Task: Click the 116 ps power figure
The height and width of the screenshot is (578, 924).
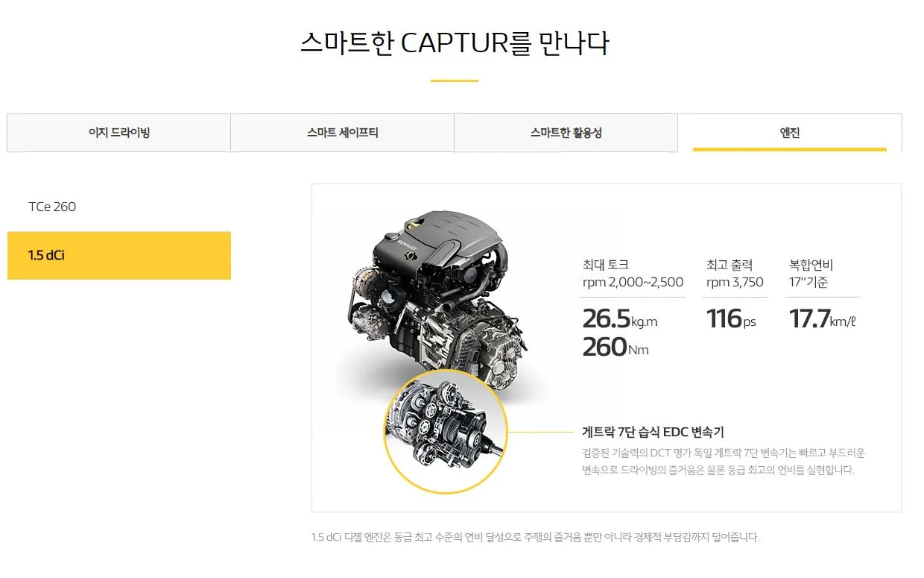Action: [x=731, y=318]
